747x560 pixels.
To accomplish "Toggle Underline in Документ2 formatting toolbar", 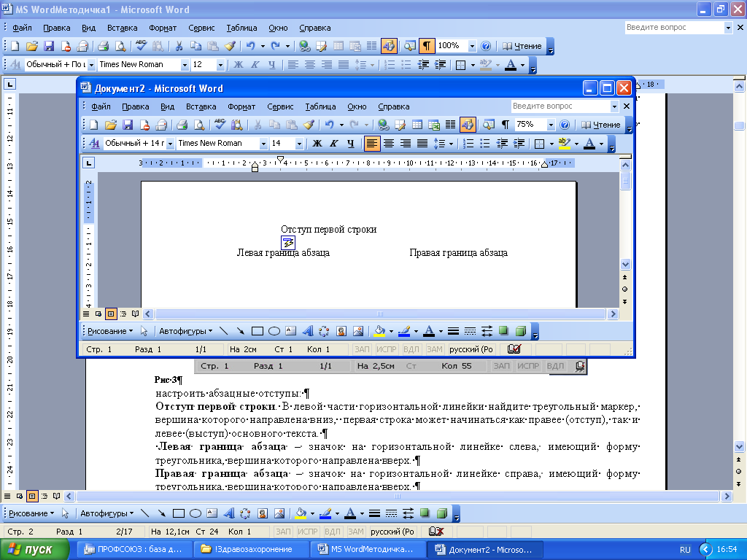I will coord(351,143).
